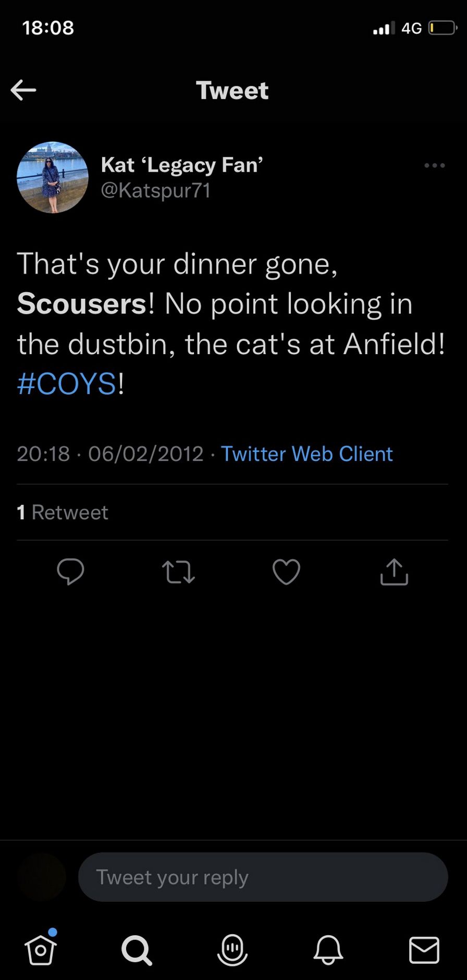The height and width of the screenshot is (980, 467).
Task: Tap the share upload icon
Action: [394, 572]
